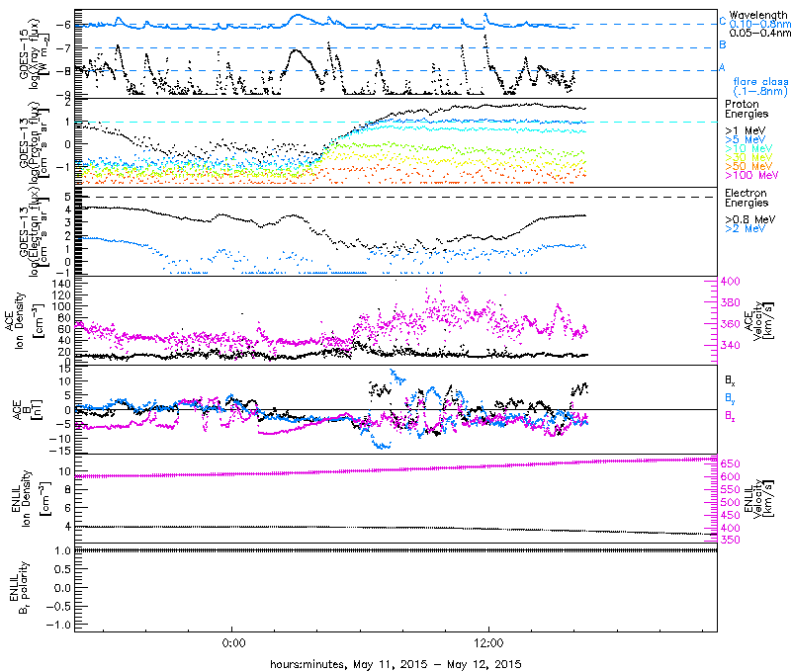Click the GOES-13 Electron flux axis title

click(35, 231)
